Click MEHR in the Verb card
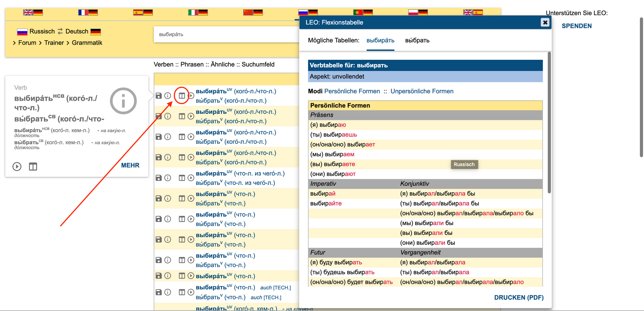The height and width of the screenshot is (311, 644). (x=130, y=165)
